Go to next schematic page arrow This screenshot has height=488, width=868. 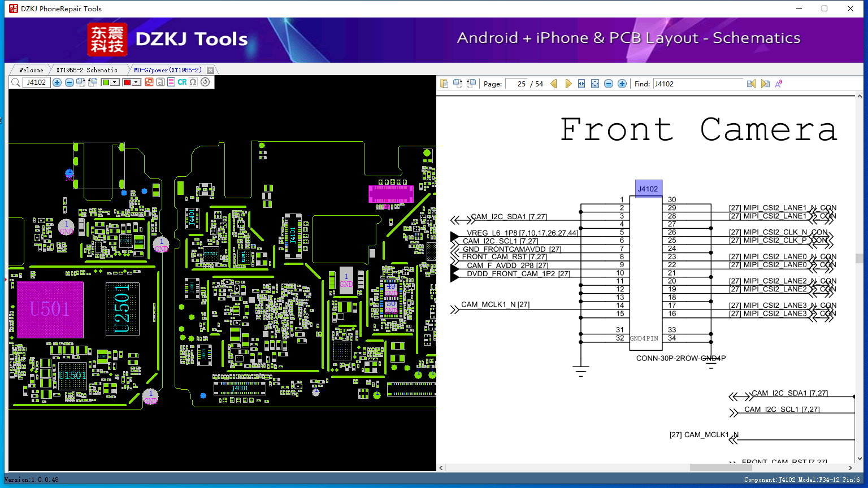coord(568,84)
